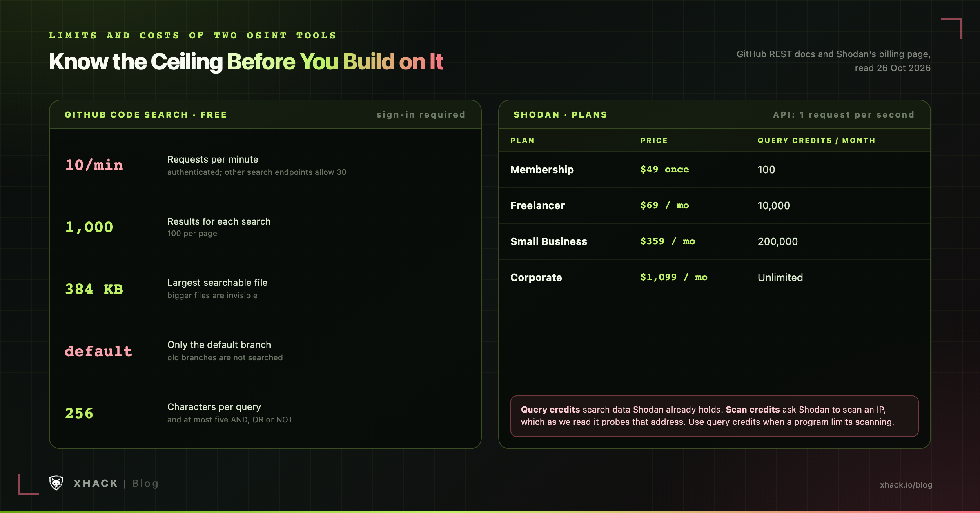980x513 pixels.
Task: Click the '$49 once' price
Action: [665, 170]
